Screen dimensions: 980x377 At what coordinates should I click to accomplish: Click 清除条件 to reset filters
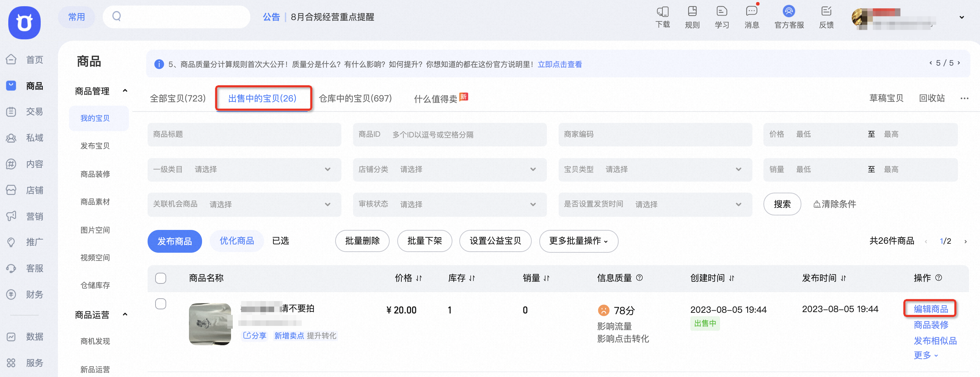coord(835,204)
